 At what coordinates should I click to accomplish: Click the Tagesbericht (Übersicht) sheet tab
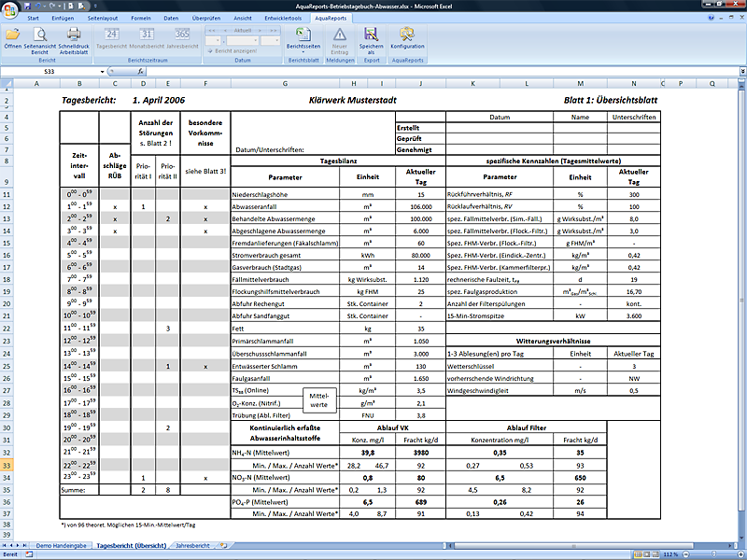[x=131, y=546]
